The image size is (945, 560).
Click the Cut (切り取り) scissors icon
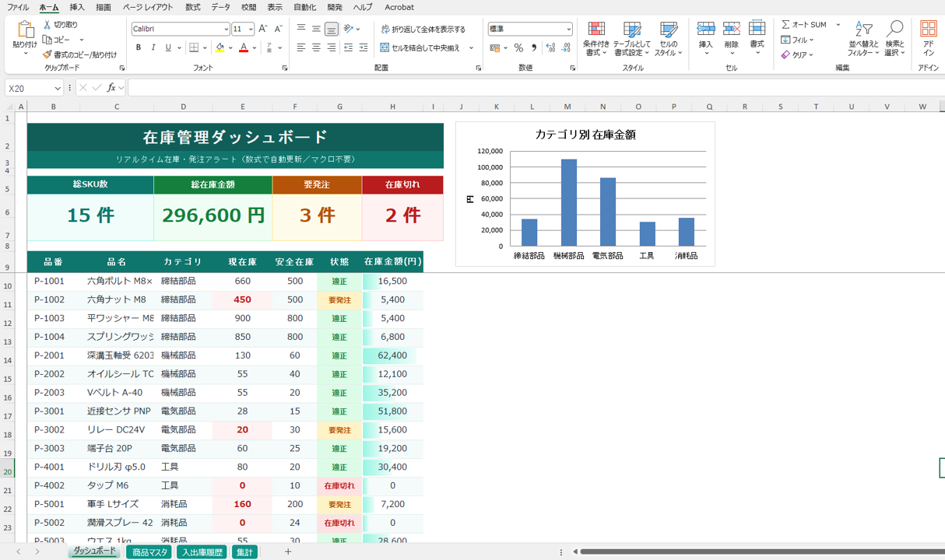[47, 25]
